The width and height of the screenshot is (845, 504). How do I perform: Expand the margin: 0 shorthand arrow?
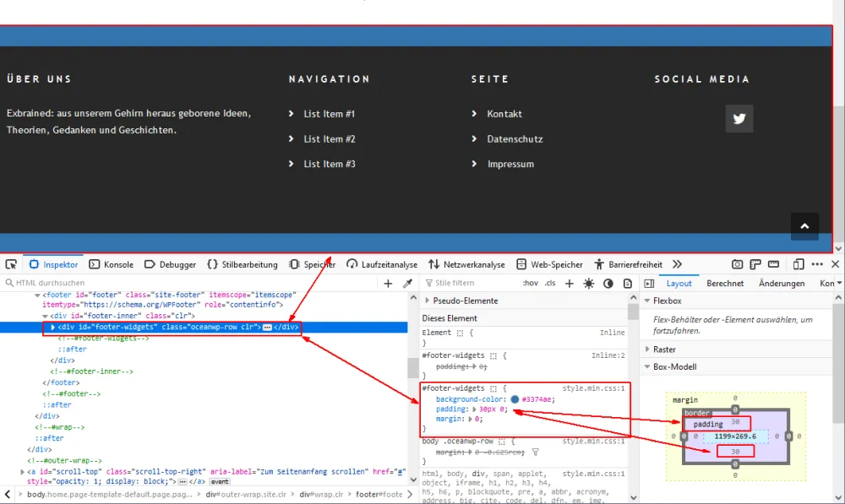click(471, 419)
